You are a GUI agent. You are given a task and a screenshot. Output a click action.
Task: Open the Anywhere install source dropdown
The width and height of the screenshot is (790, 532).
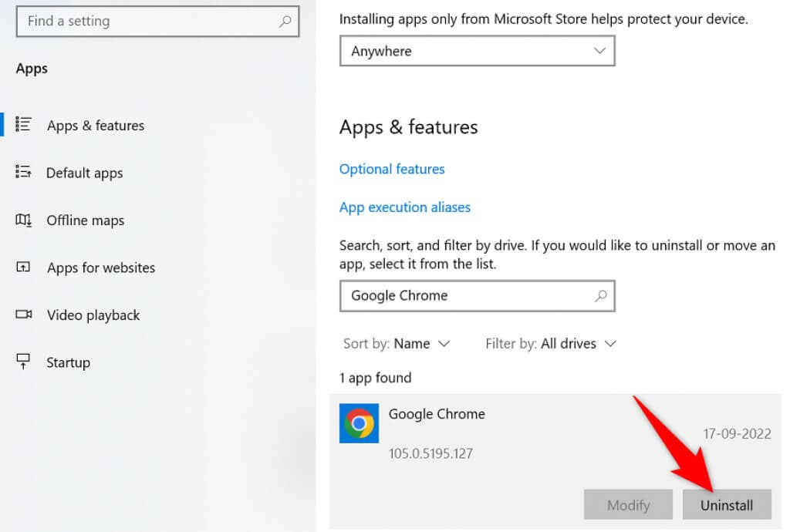[477, 52]
